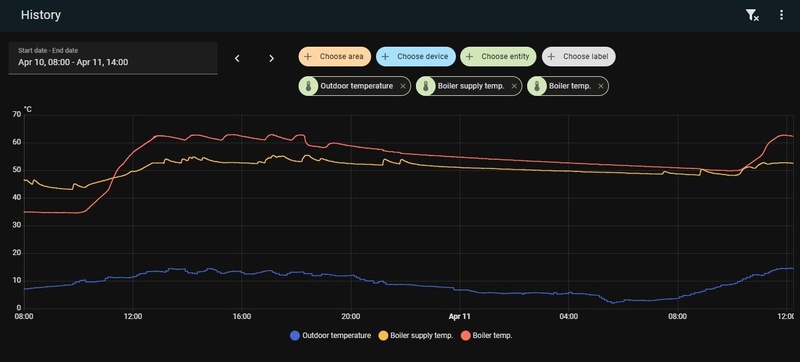Click the 04:00 tick label on the time axis
The image size is (800, 362).
(568, 317)
